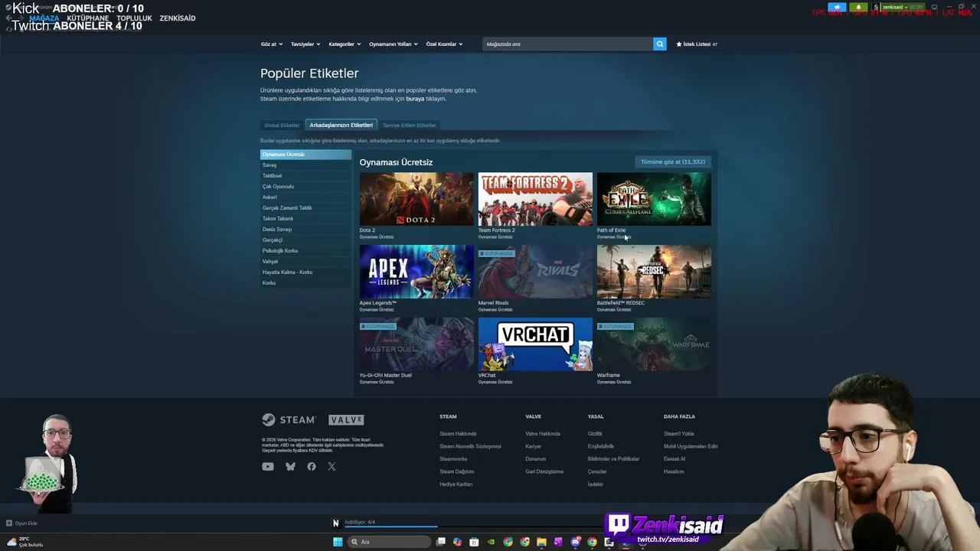The width and height of the screenshot is (980, 551).
Task: Select the Hayatta Kalma - Korku tag
Action: coord(305,272)
